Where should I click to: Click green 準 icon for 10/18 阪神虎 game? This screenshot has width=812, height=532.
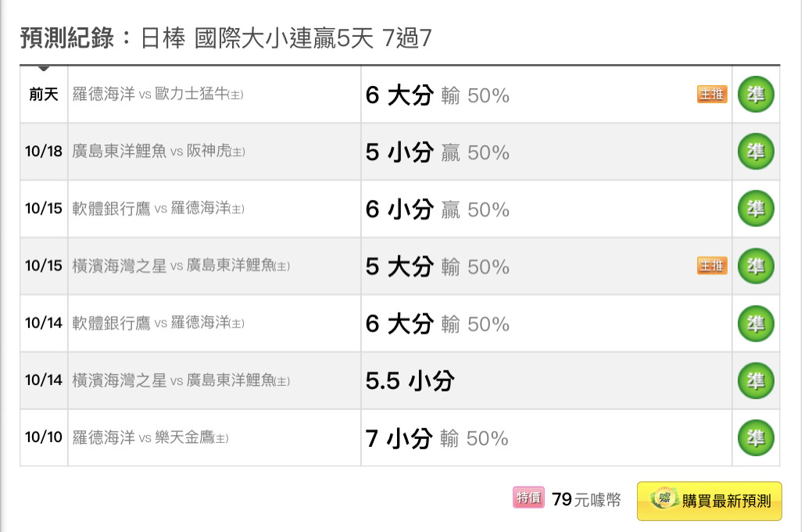tap(756, 152)
